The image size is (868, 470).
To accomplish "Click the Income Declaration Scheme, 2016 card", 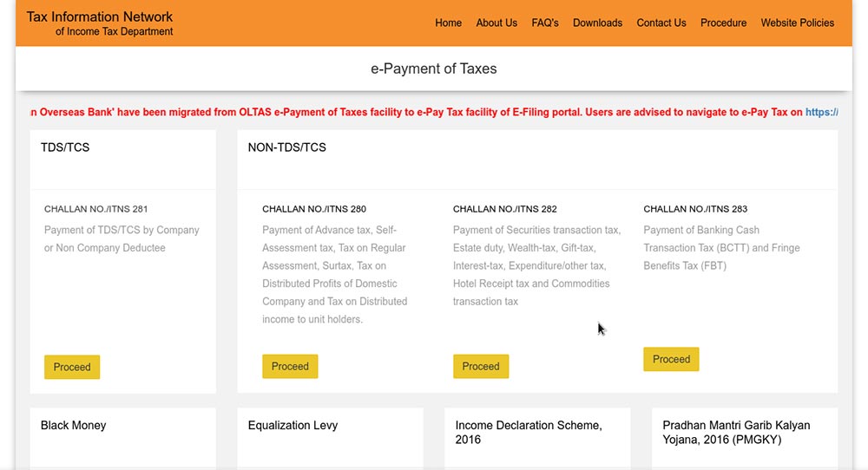I will [x=529, y=432].
